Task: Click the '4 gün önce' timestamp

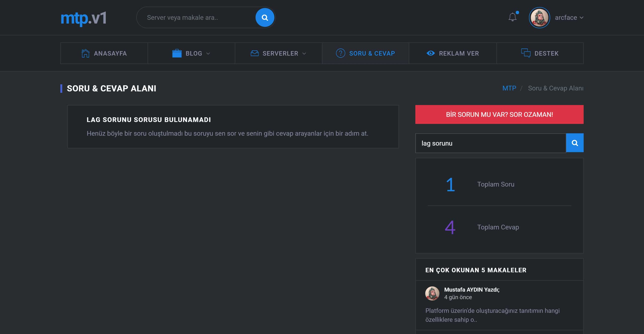Action: point(458,297)
